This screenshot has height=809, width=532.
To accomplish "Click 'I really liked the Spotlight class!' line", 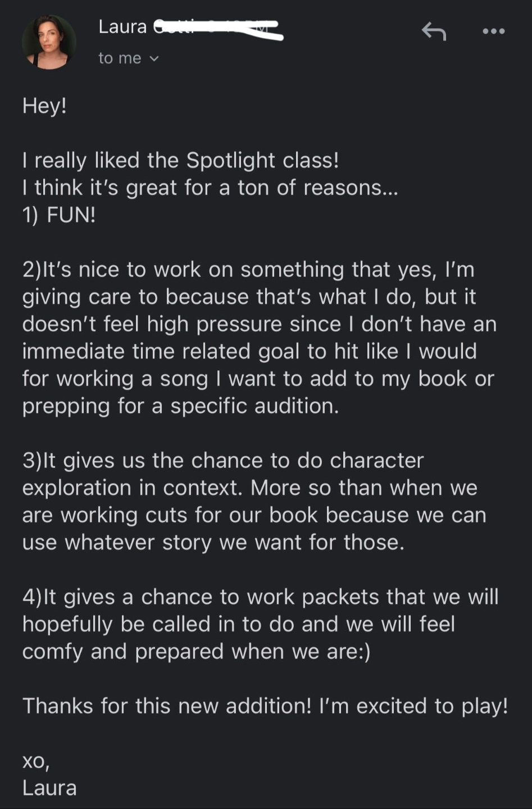I will [180, 160].
